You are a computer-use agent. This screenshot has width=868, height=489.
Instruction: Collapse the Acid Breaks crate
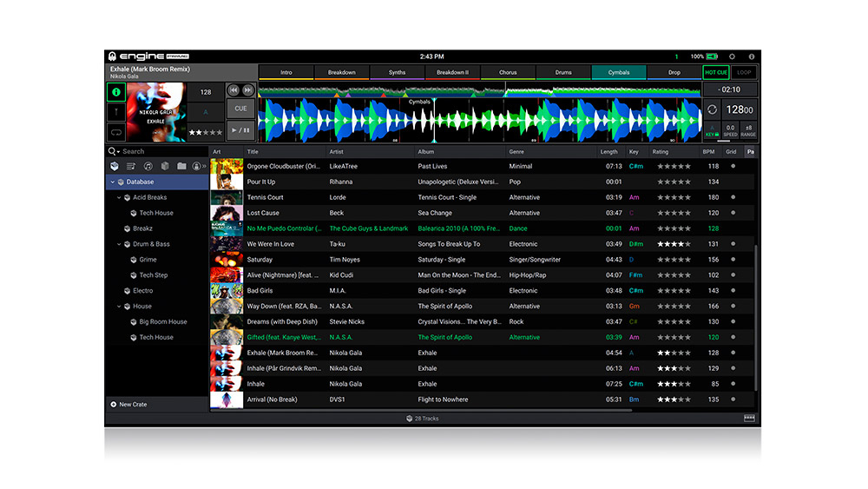coord(119,198)
